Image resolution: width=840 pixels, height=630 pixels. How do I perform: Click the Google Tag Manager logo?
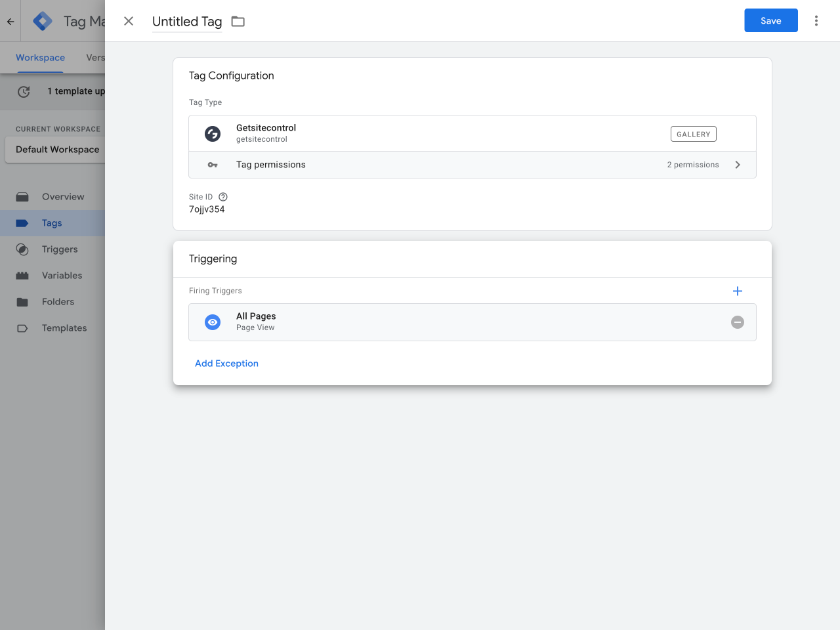[x=43, y=21]
